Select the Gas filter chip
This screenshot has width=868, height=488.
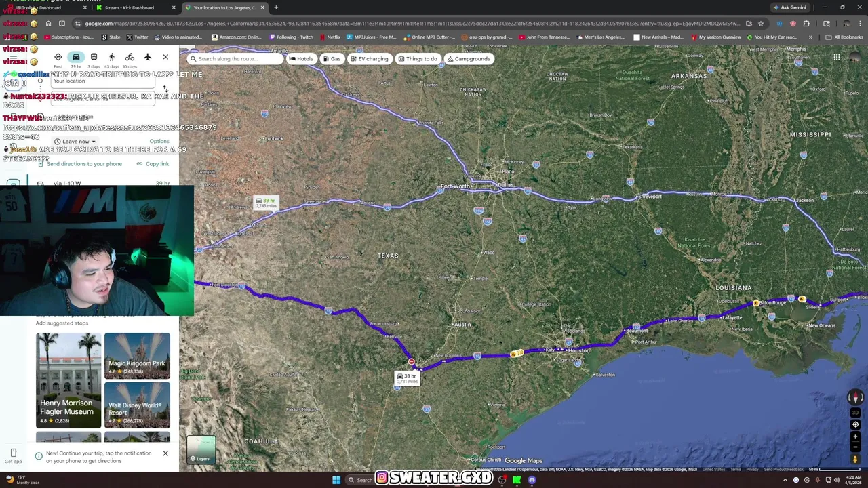pos(332,59)
